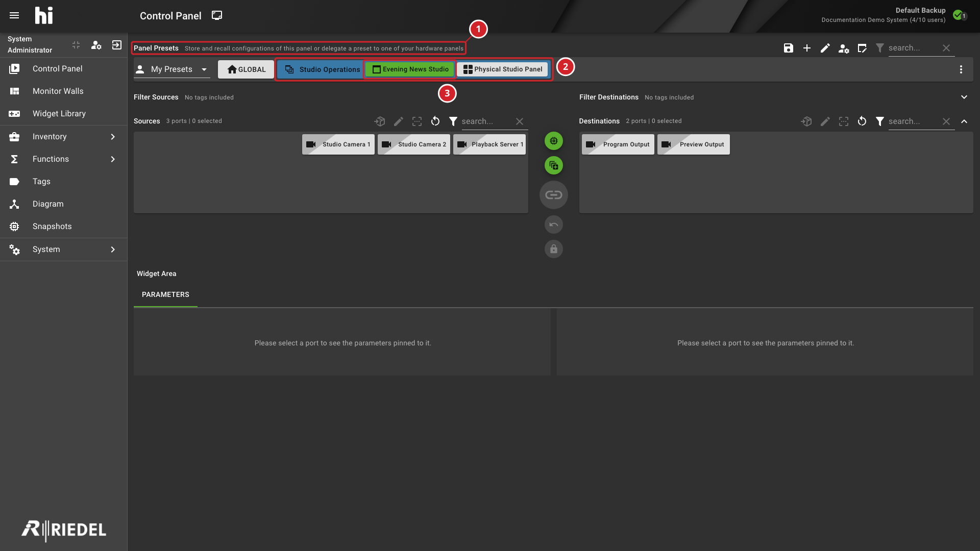This screenshot has width=980, height=551.
Task: Save the current panel preset
Action: tap(789, 48)
